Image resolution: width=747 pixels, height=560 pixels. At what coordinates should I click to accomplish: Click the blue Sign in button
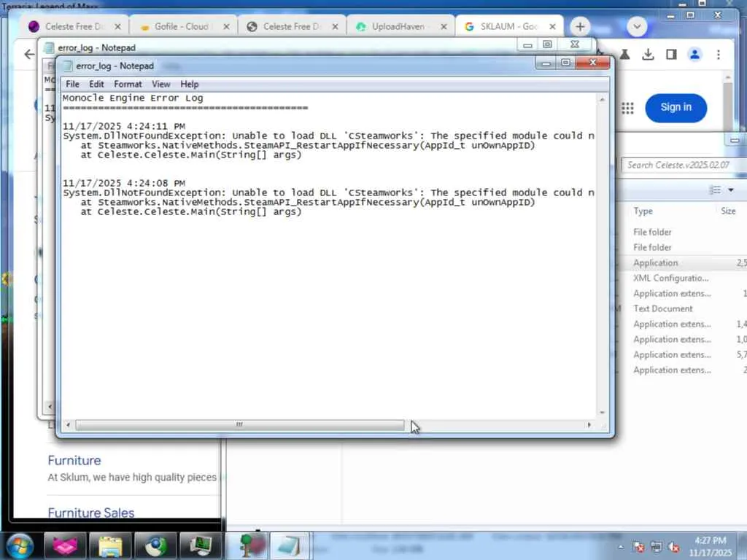point(676,108)
